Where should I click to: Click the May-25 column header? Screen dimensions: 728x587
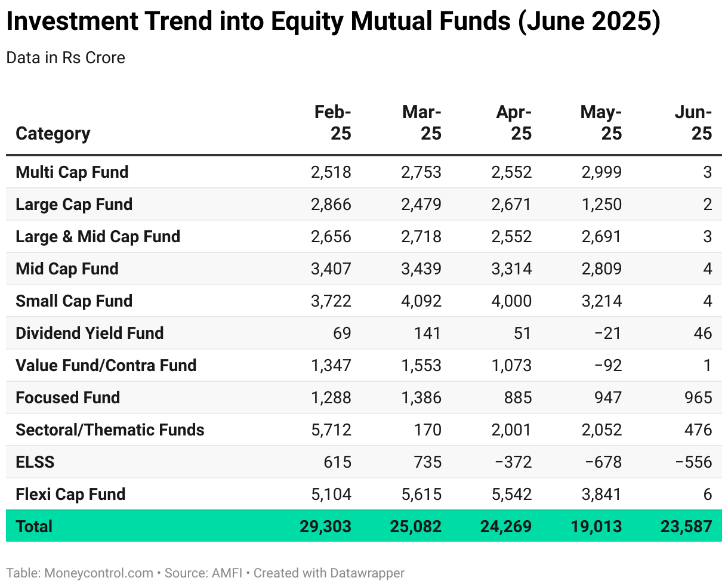coord(601,122)
